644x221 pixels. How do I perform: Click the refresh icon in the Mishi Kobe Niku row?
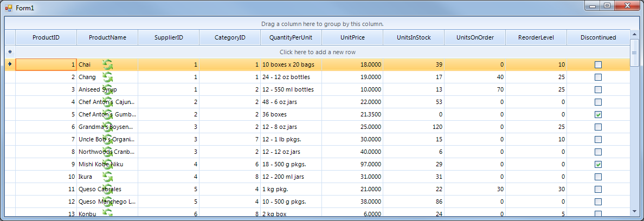coord(107,165)
